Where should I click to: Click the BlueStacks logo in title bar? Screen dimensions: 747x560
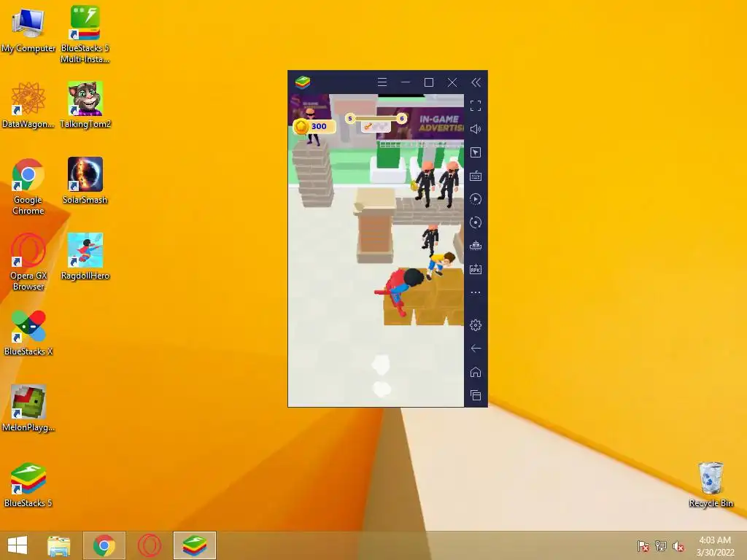point(303,82)
